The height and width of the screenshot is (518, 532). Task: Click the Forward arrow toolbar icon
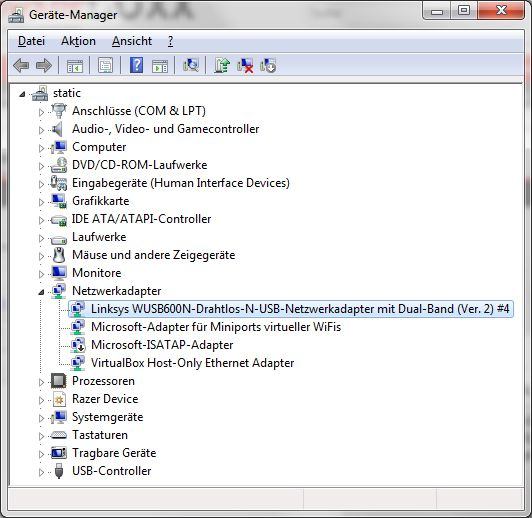(x=44, y=65)
